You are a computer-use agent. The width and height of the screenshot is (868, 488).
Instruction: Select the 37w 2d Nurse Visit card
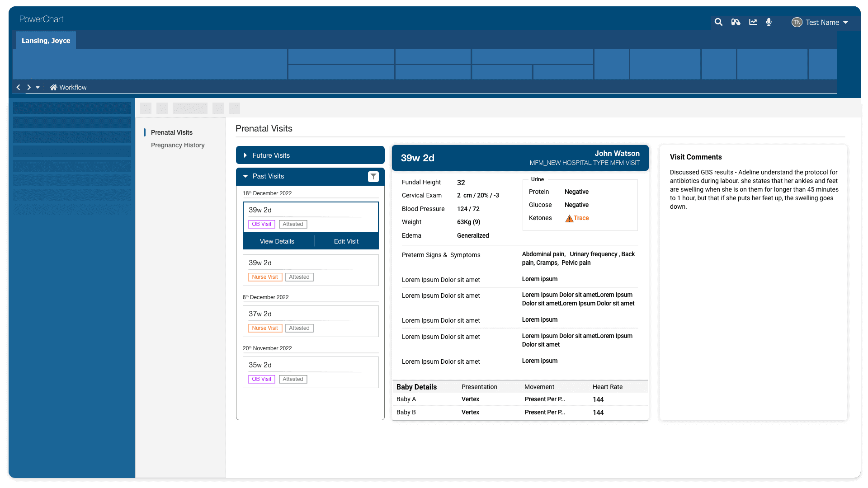(x=311, y=321)
